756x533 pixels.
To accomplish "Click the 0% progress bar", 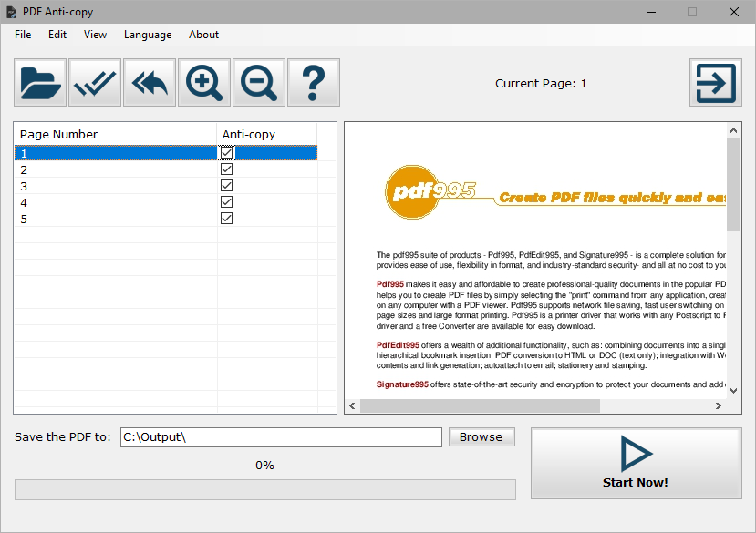I will click(265, 489).
